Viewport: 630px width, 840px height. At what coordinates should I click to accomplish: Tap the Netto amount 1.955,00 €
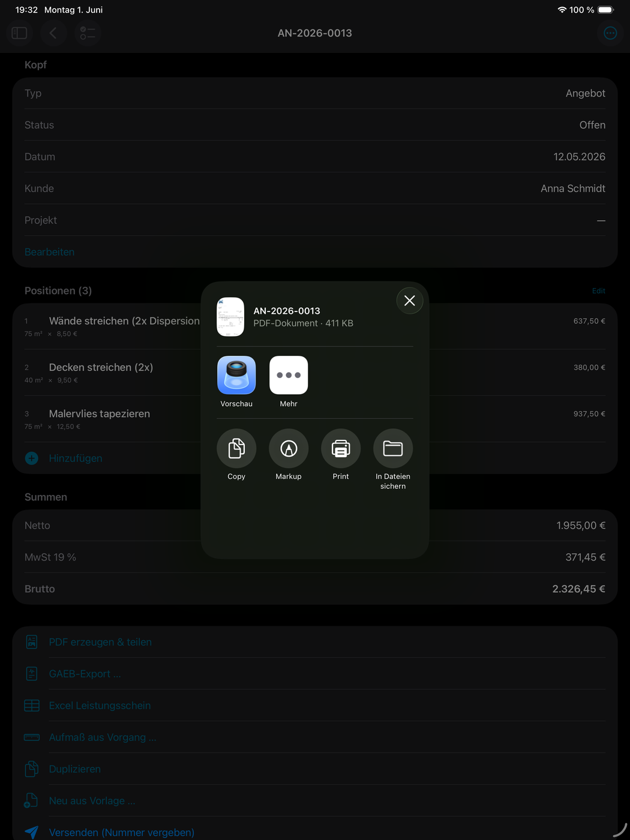click(x=581, y=526)
